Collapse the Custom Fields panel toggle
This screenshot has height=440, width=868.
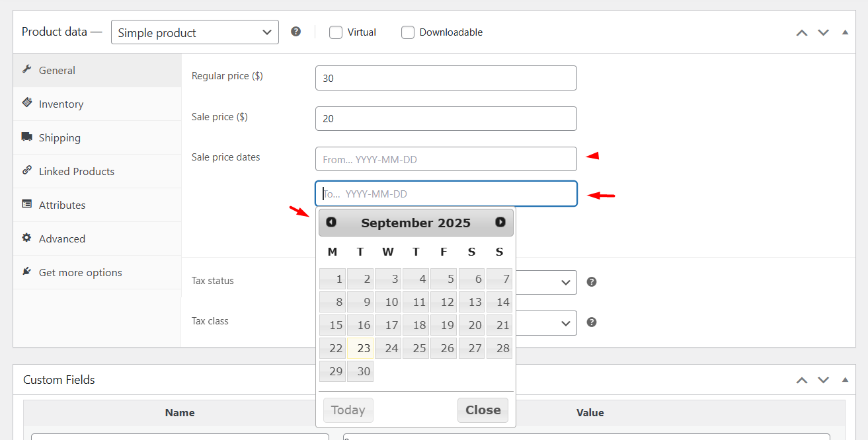tap(845, 380)
